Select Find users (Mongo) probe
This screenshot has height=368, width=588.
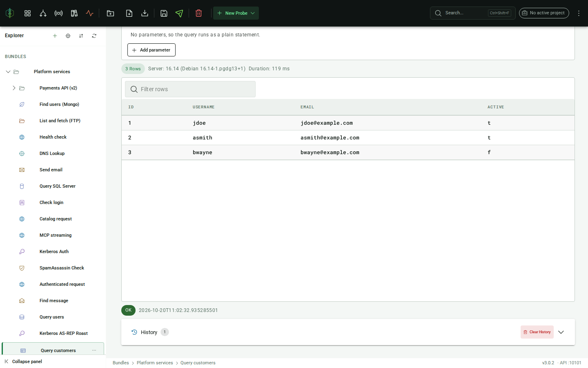pos(59,104)
